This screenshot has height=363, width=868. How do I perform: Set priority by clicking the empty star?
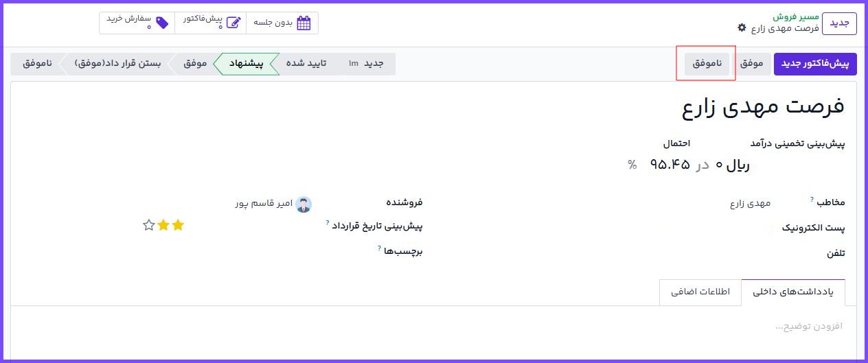click(x=148, y=225)
